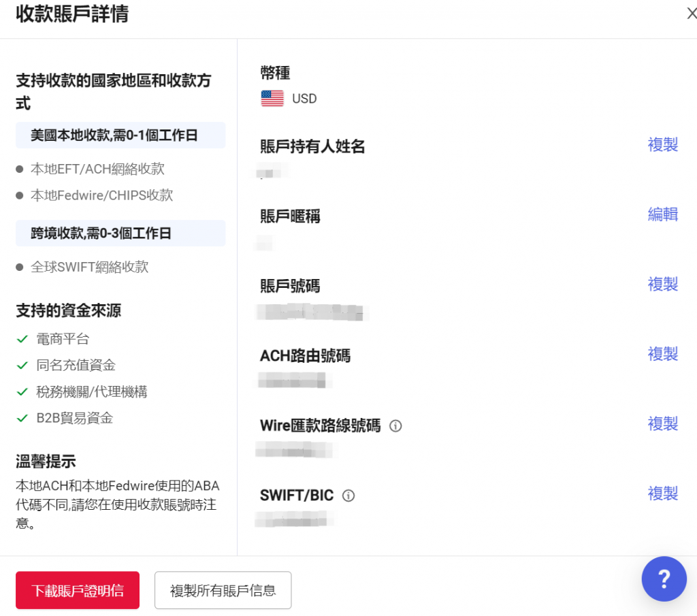The width and height of the screenshot is (697, 616).
Task: Click the info icon beside SWIFT/BIC
Action: point(348,496)
